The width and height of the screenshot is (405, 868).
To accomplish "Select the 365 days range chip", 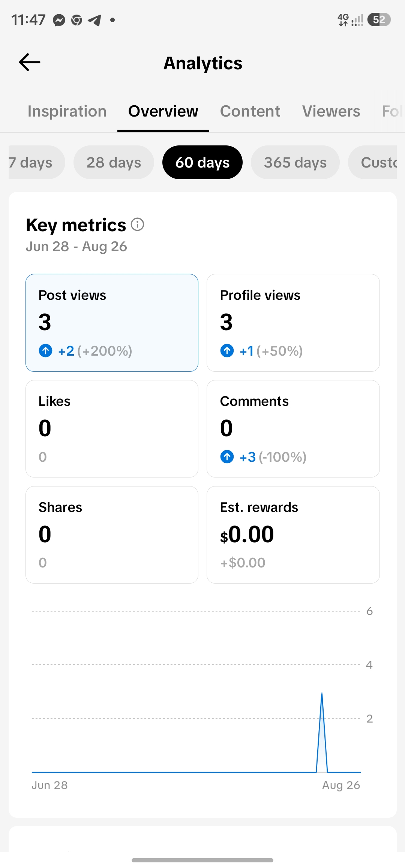I will click(x=295, y=162).
